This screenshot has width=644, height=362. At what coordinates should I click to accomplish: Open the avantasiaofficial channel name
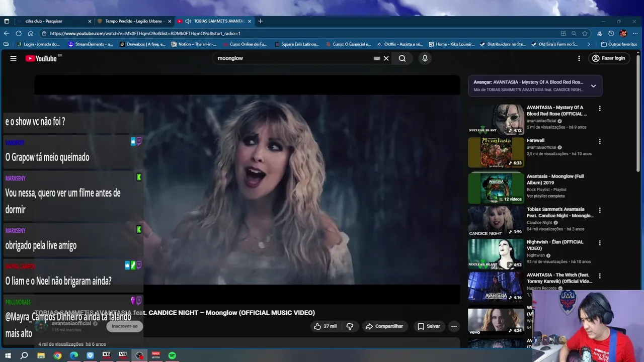71,323
